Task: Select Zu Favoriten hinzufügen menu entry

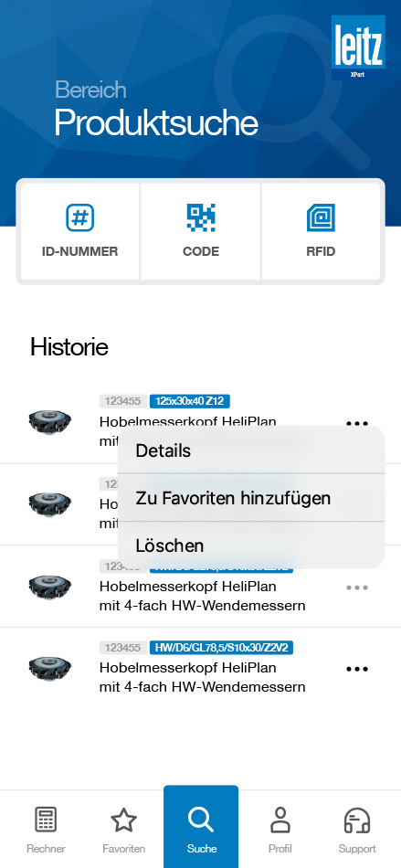Action: pyautogui.click(x=251, y=498)
